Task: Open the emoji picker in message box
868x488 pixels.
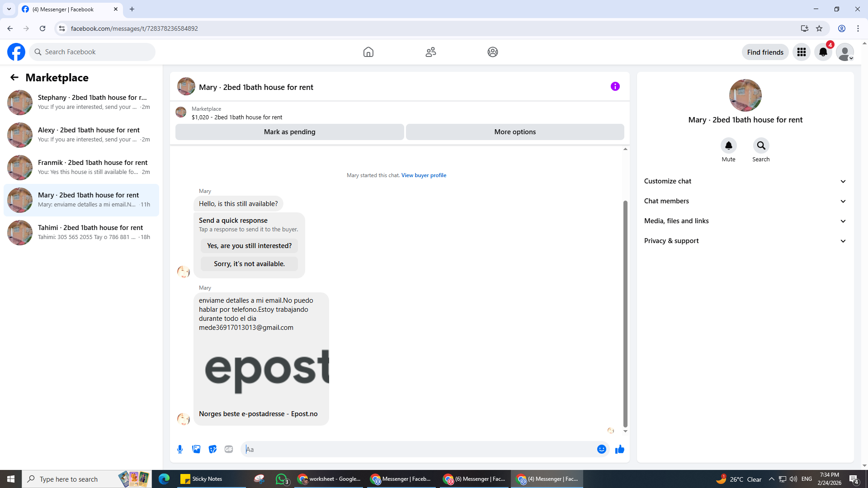Action: (x=601, y=449)
